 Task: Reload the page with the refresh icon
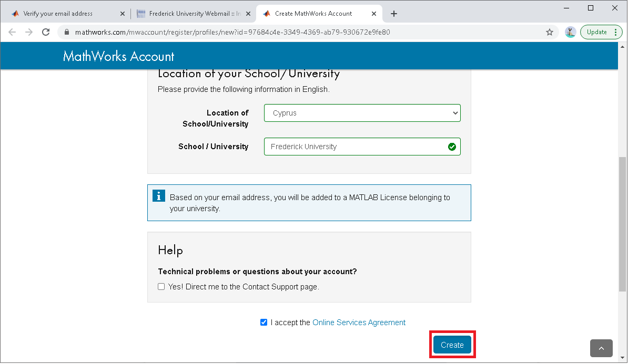(46, 32)
